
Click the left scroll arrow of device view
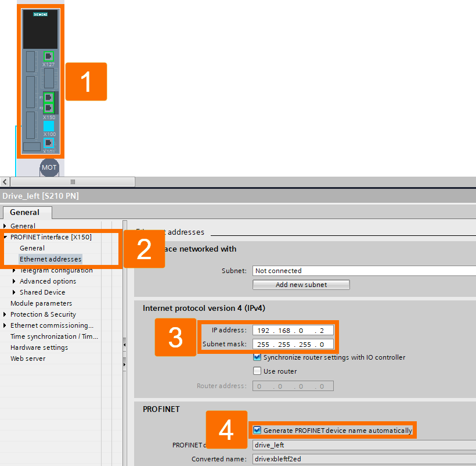point(5,182)
